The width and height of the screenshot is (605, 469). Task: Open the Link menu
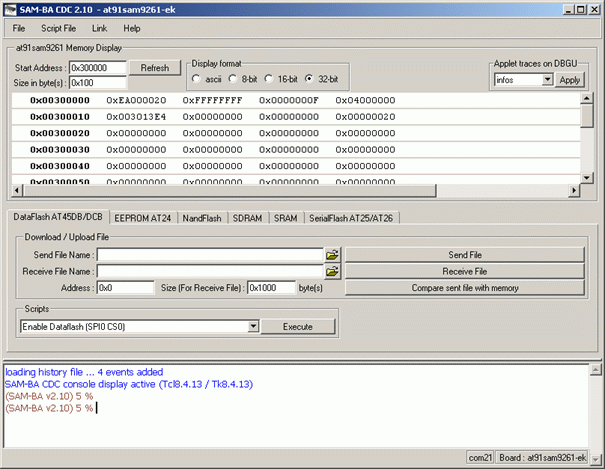pyautogui.click(x=99, y=28)
